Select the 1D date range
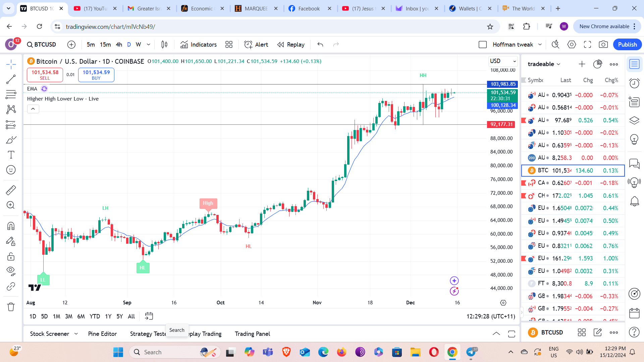644x362 pixels. (x=33, y=316)
